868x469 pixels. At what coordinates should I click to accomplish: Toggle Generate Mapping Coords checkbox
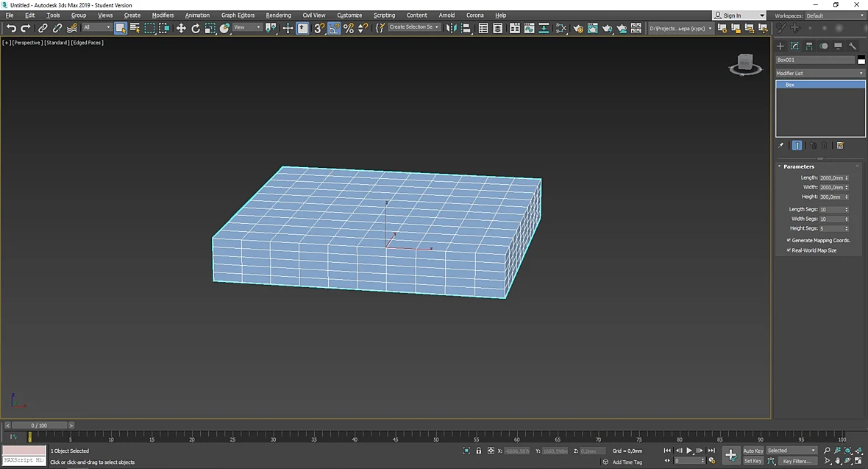tap(789, 240)
